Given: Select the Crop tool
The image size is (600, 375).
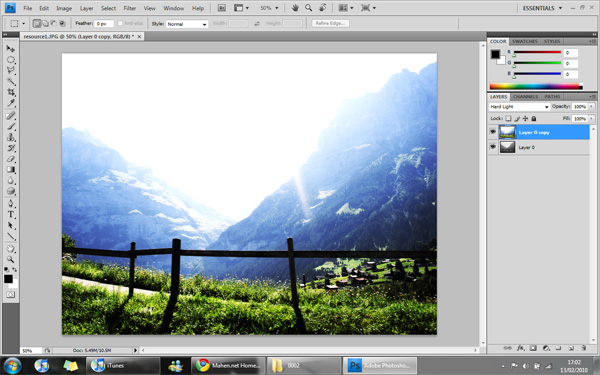Looking at the screenshot, I should 11,92.
